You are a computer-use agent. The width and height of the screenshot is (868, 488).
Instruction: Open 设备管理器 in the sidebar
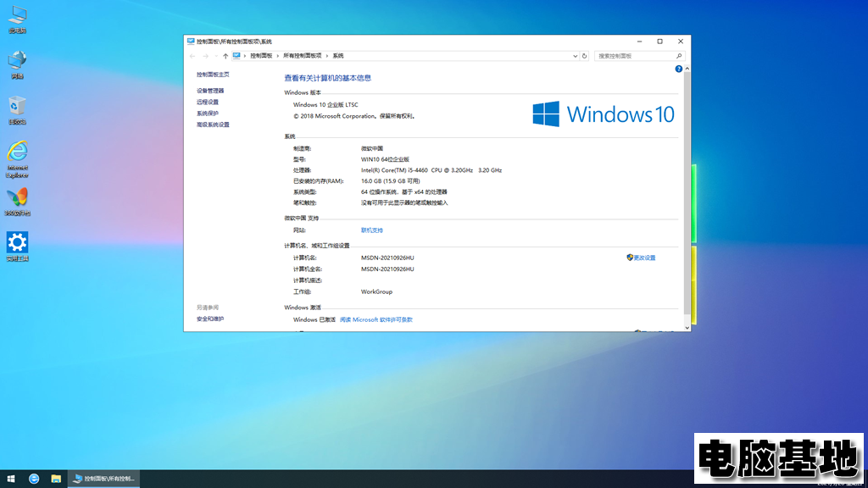[x=210, y=91]
